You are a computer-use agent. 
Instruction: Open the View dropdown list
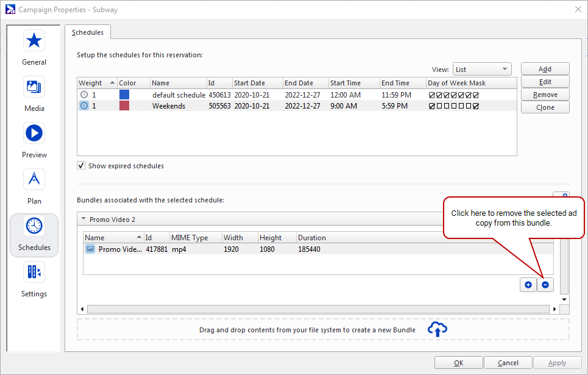coord(481,70)
